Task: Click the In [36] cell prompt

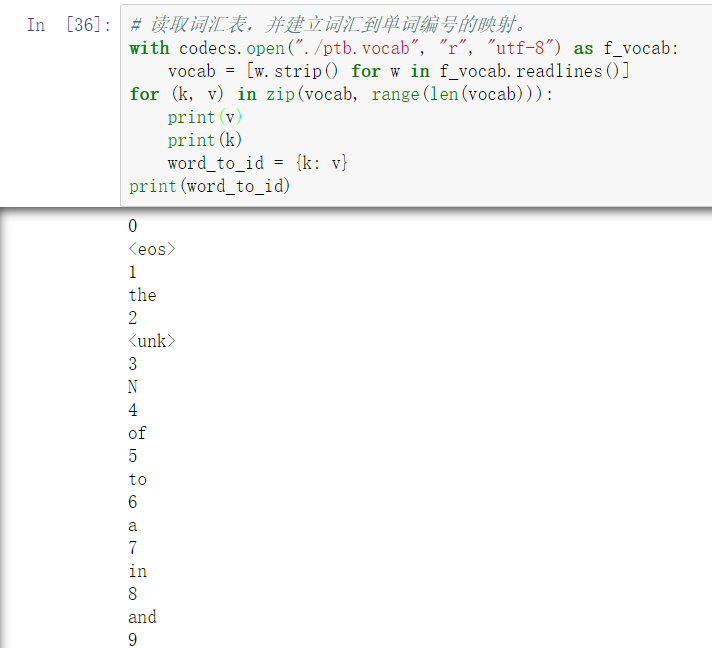Action: pos(69,25)
